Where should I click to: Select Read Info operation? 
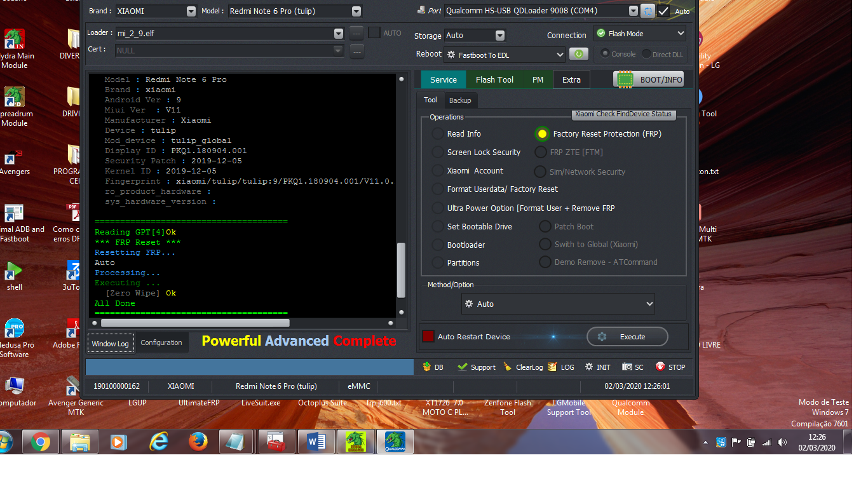pyautogui.click(x=438, y=134)
